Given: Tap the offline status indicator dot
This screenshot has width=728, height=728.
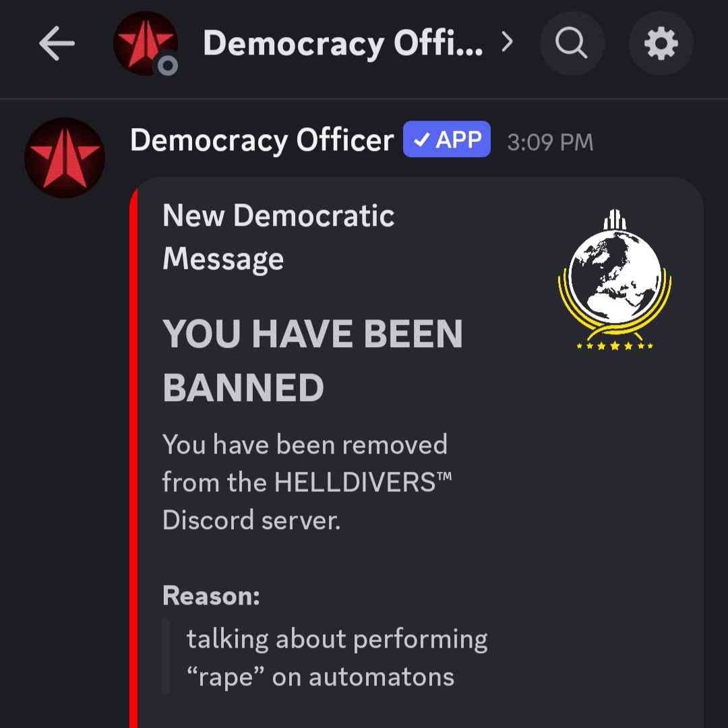Looking at the screenshot, I should [168, 65].
